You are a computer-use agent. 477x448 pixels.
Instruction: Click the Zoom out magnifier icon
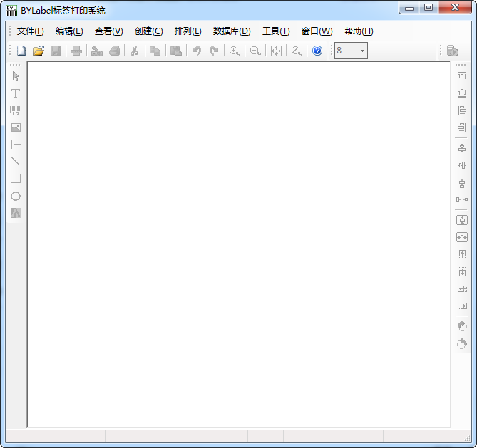pyautogui.click(x=255, y=51)
